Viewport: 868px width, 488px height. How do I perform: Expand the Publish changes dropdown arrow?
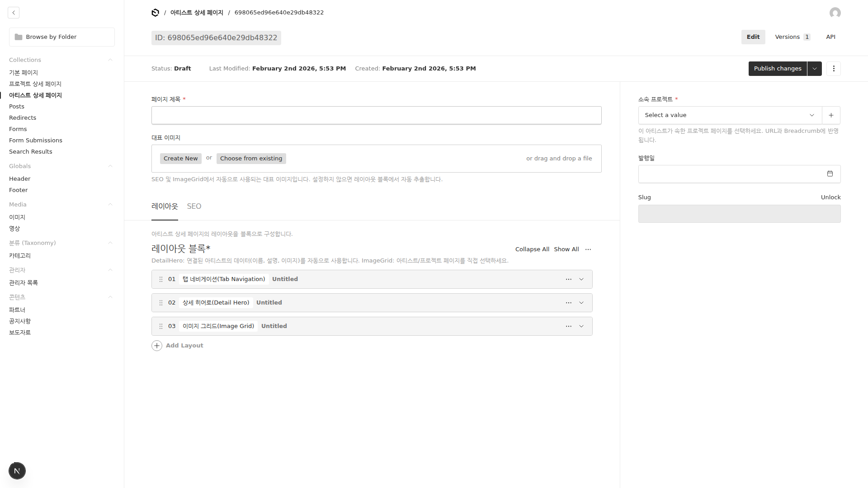coord(814,69)
